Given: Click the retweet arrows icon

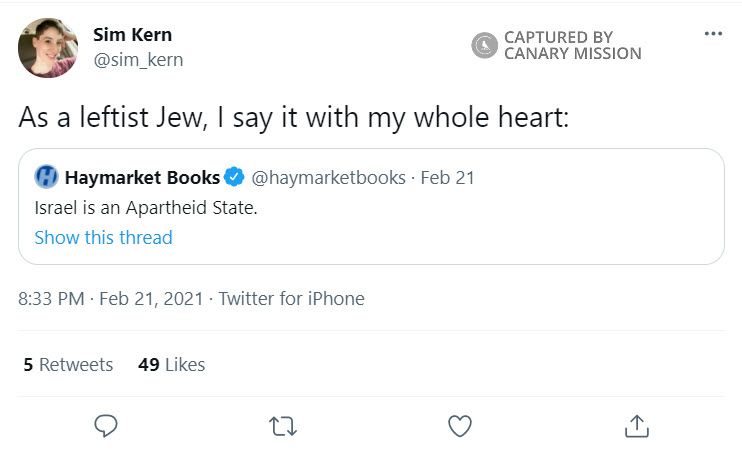Looking at the screenshot, I should (283, 426).
